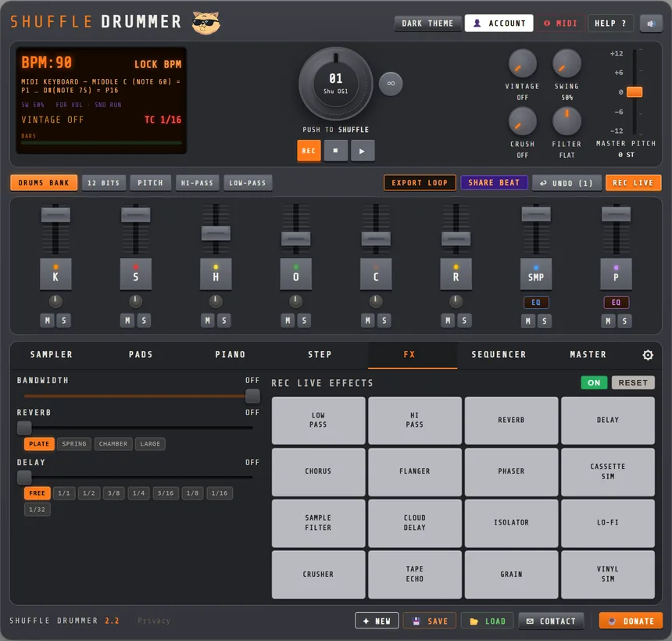This screenshot has width=672, height=641.
Task: Trigger the P channel pad
Action: coord(616,274)
